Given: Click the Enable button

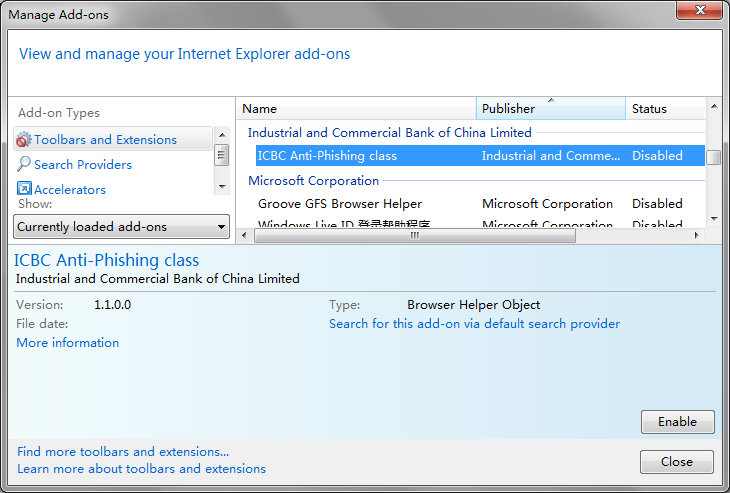Looking at the screenshot, I should 677,422.
